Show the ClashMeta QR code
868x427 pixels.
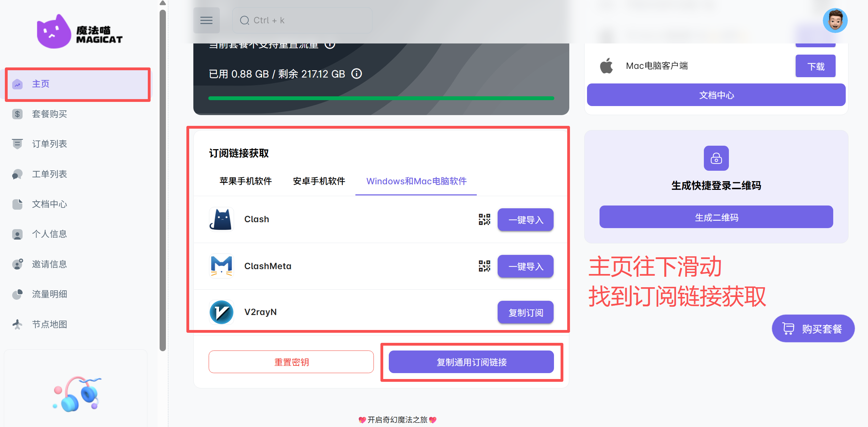484,266
